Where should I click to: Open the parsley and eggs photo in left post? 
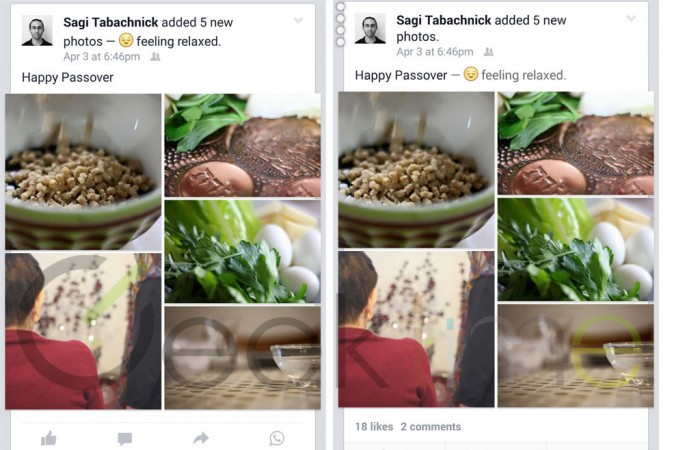tap(243, 251)
